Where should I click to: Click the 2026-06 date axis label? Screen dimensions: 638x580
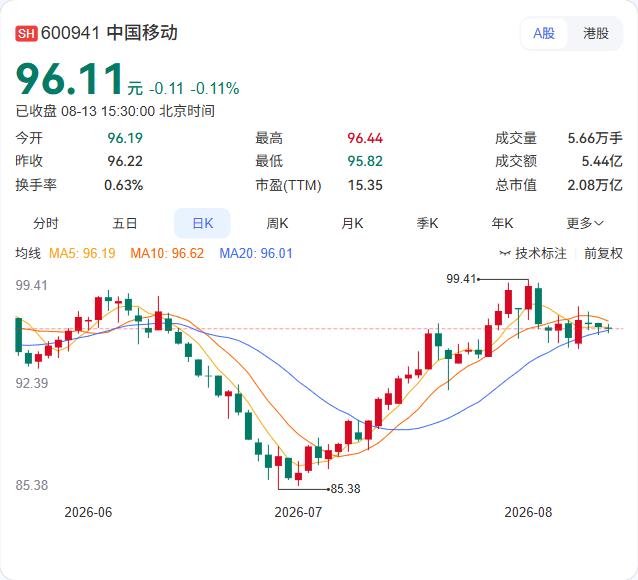pos(88,512)
